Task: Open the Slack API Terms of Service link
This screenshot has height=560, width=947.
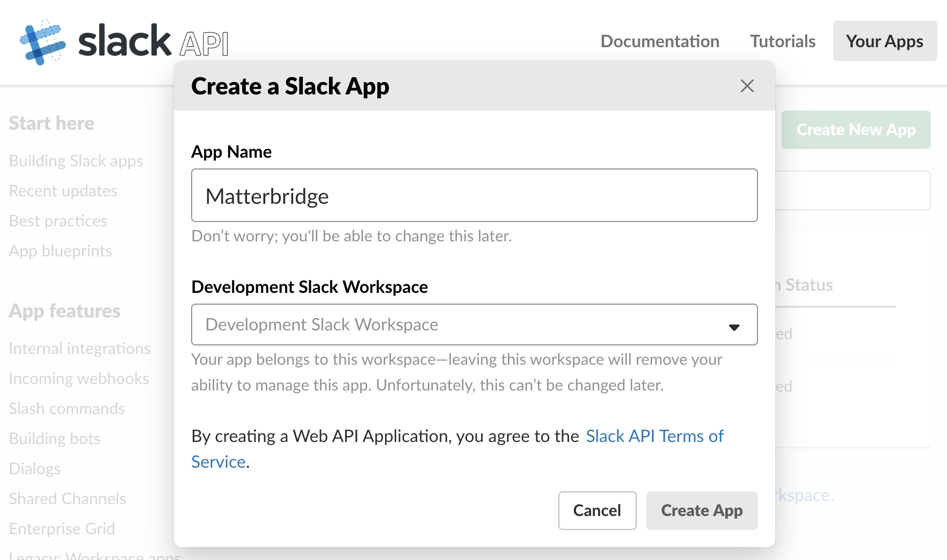Action: (x=654, y=436)
